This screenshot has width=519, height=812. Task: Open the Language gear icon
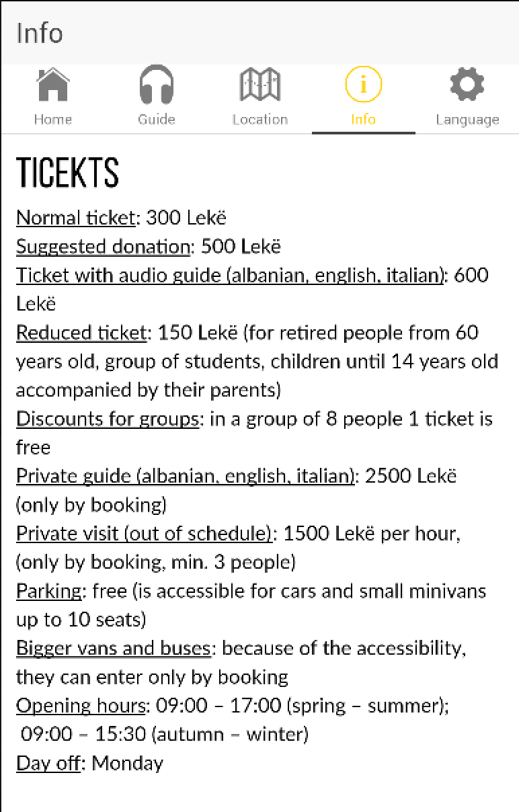[467, 85]
